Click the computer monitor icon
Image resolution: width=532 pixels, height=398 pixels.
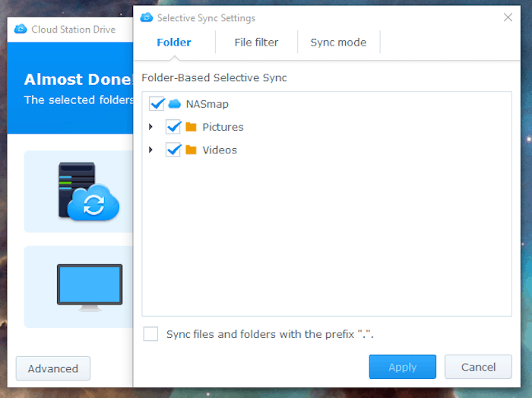[89, 287]
